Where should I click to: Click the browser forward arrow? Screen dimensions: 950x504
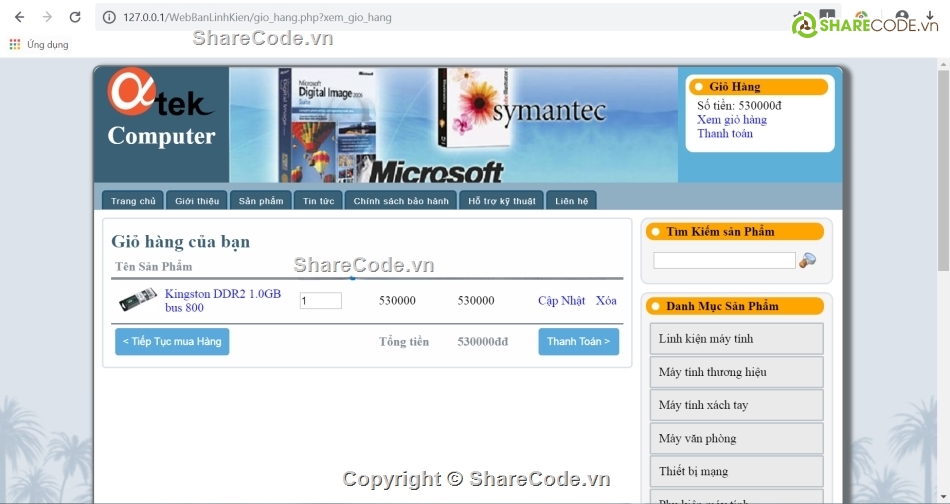(x=47, y=17)
